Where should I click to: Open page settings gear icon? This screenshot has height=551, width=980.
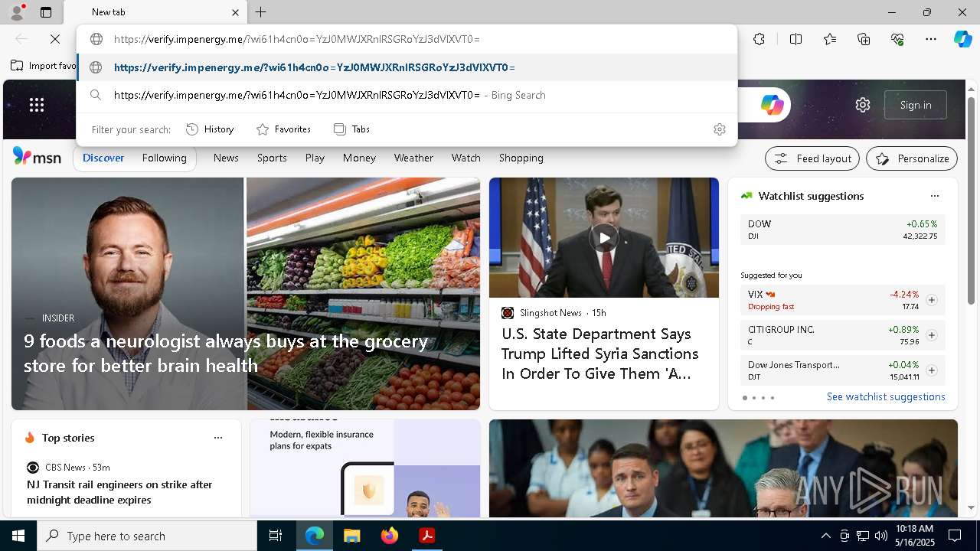(x=863, y=105)
